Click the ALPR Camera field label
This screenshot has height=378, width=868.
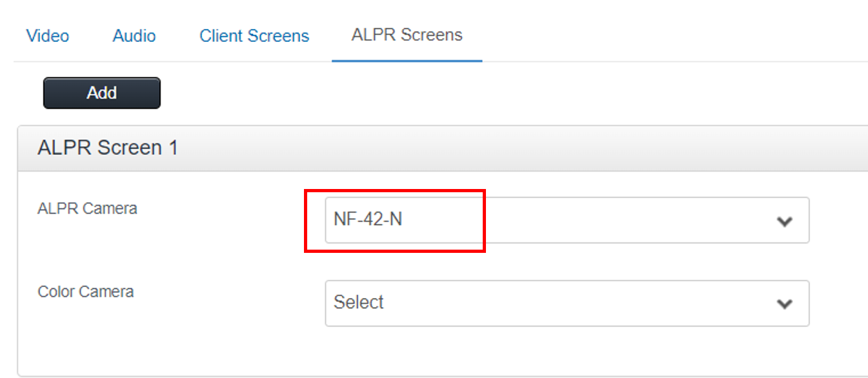pyautogui.click(x=88, y=208)
